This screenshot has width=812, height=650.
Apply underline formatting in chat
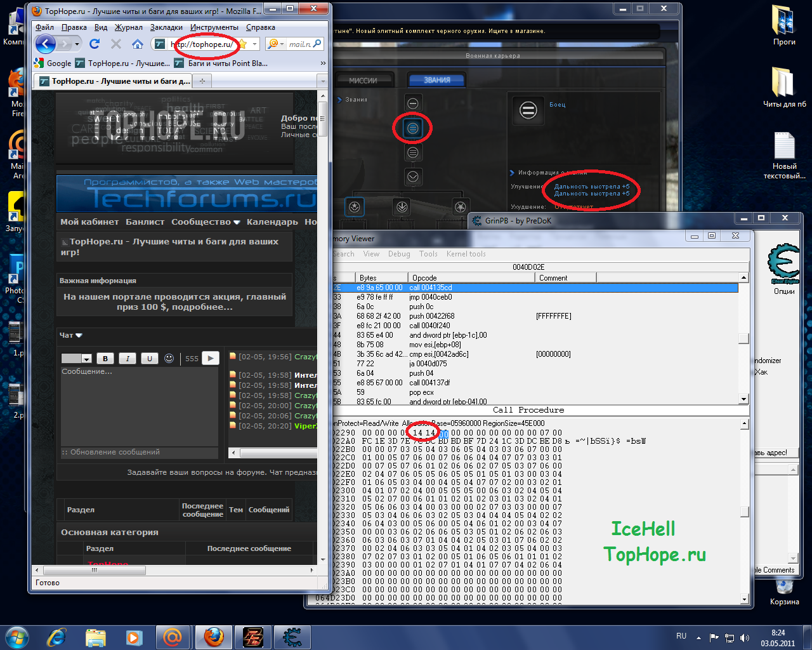[150, 358]
